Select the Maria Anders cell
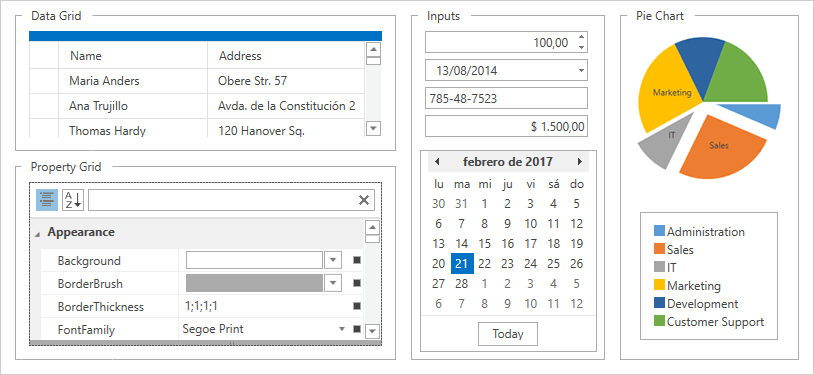814x375 pixels. tap(133, 81)
